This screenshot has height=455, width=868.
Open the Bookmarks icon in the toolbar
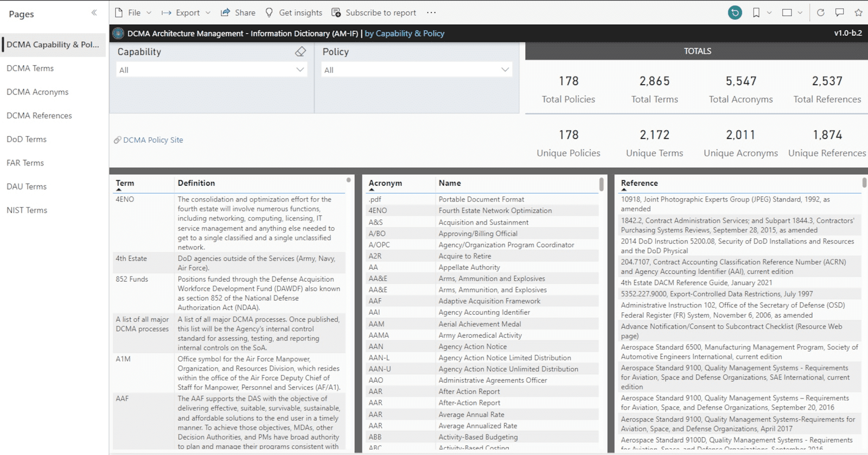pyautogui.click(x=756, y=12)
